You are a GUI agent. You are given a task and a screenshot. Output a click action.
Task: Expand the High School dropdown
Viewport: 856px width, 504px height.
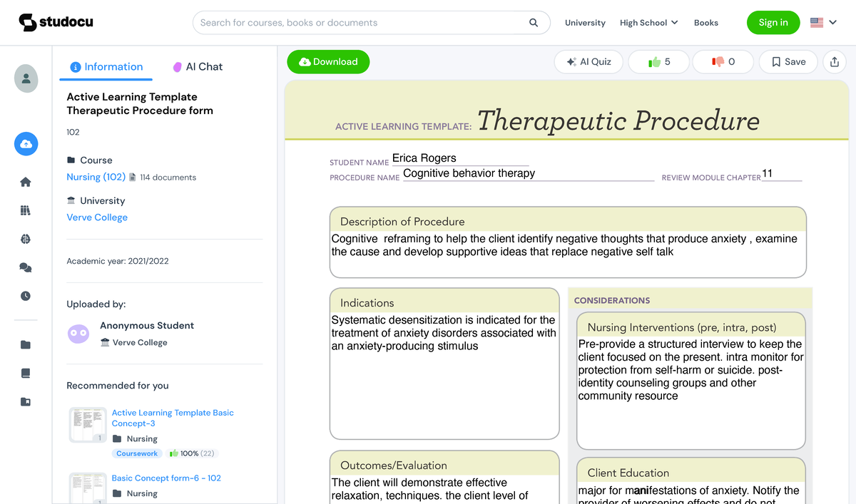coord(648,22)
